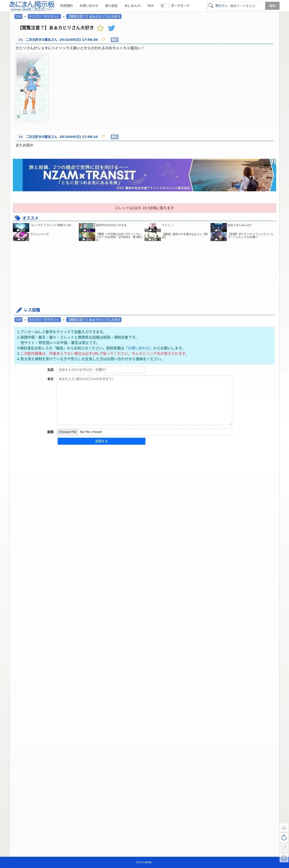This screenshot has width=289, height=868.
Task: Open お問い合わせ in the header menu
Action: tap(89, 6)
